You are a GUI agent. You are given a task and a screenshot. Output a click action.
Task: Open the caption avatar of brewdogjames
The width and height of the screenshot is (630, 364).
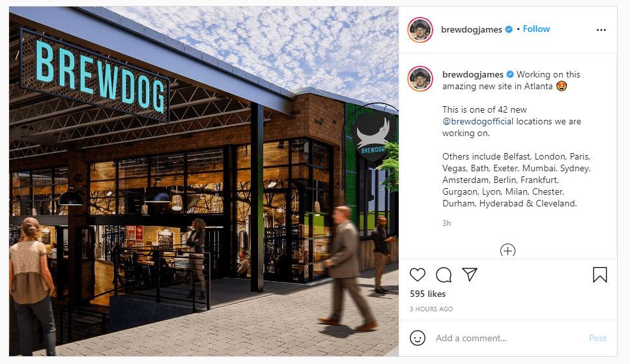[x=420, y=79]
